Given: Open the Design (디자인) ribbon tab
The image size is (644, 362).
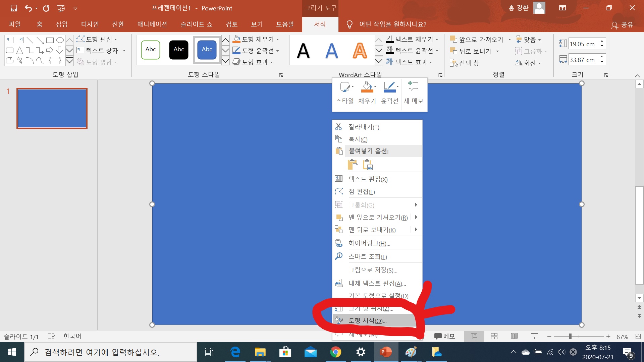Looking at the screenshot, I should (90, 24).
